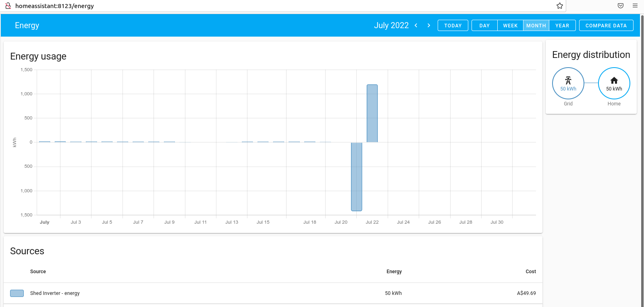Click the Shed Inverter color swatch

17,293
